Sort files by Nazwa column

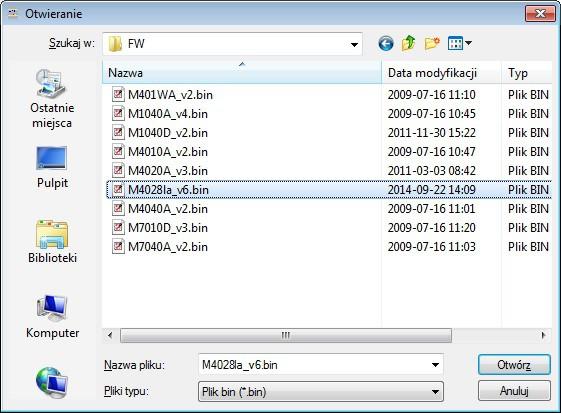coord(242,73)
